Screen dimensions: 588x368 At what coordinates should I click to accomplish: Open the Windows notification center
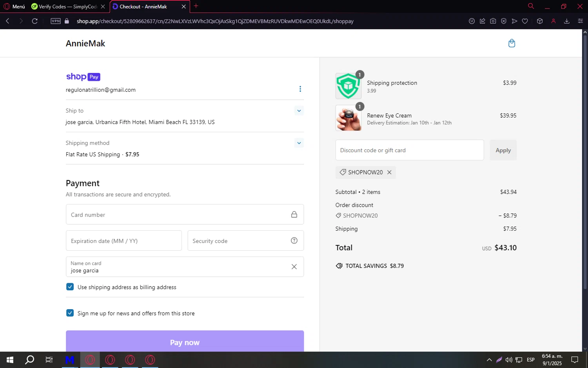[x=575, y=360]
